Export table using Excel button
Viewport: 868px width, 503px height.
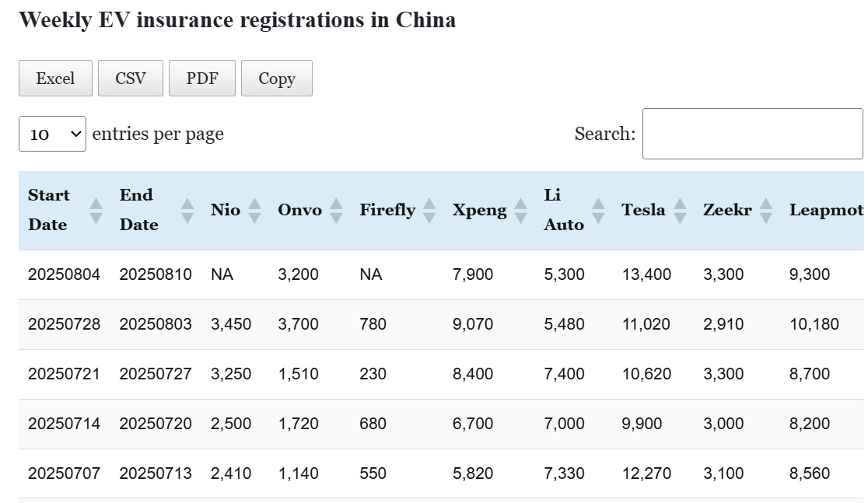tap(55, 79)
